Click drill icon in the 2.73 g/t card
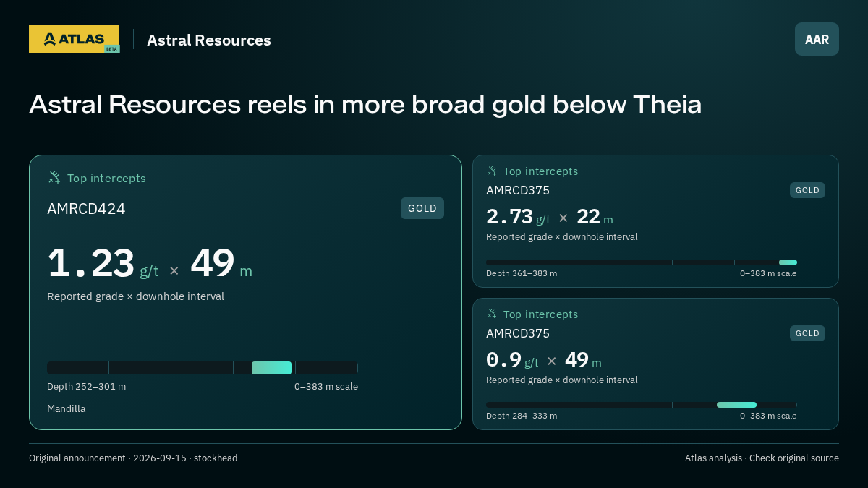This screenshot has height=488, width=868. 492,171
